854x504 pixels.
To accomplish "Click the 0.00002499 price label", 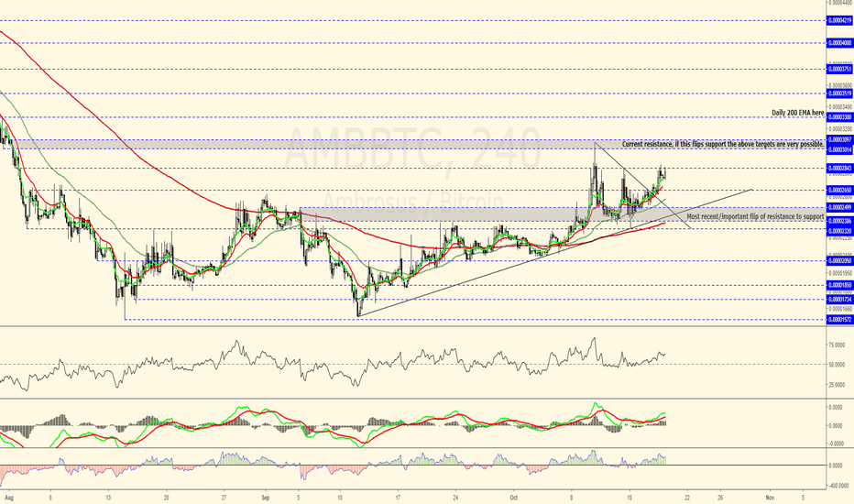I will point(839,208).
